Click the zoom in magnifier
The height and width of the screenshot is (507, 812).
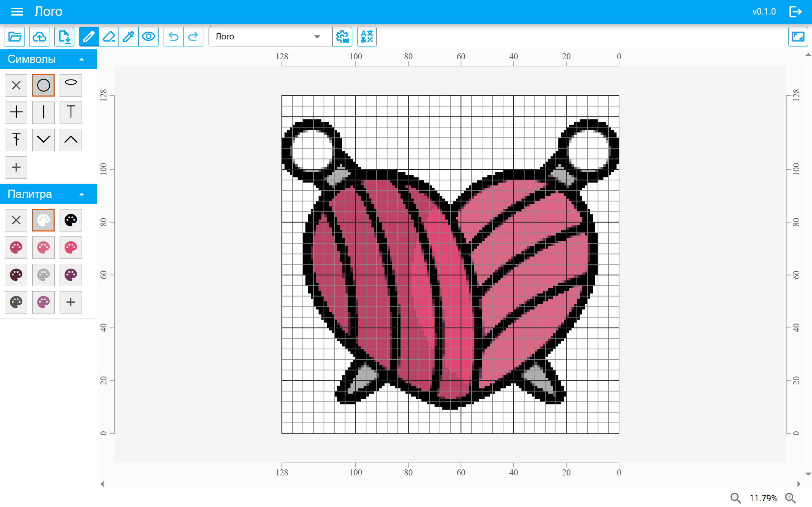pos(790,498)
